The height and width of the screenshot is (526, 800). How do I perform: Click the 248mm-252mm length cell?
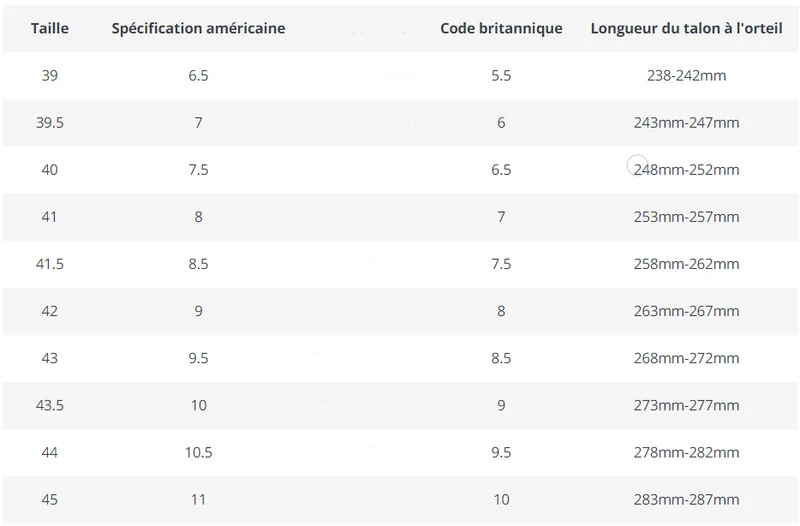pyautogui.click(x=686, y=169)
